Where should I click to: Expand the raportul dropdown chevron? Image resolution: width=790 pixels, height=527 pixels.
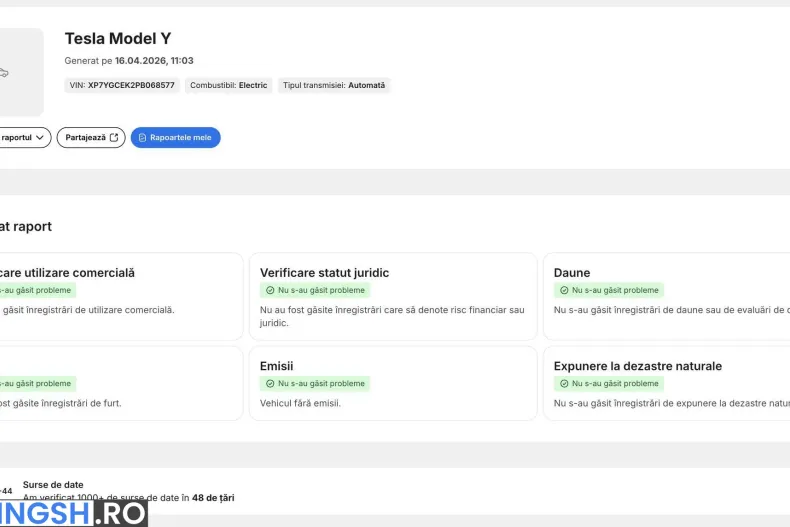click(x=41, y=138)
